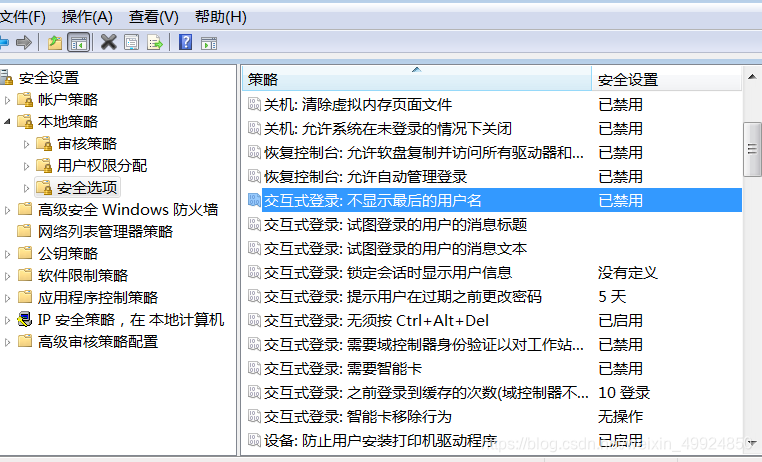Viewport: 762px width, 462px height.
Task: Click the 无操作 setting value
Action: click(620, 416)
